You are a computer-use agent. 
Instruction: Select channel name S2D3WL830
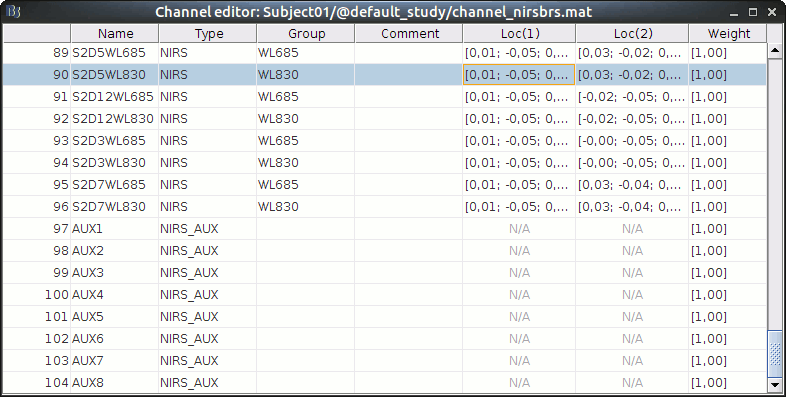point(115,163)
